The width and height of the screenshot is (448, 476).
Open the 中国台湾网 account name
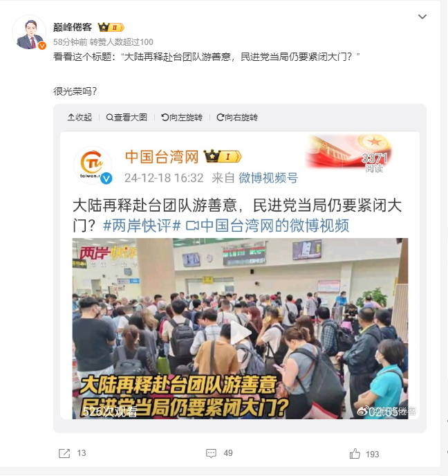click(x=162, y=157)
